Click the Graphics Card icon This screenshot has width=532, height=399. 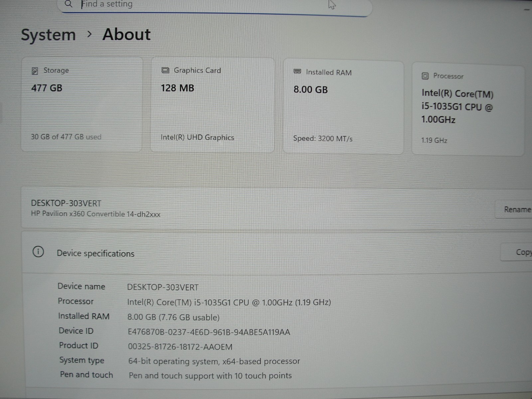tap(165, 70)
